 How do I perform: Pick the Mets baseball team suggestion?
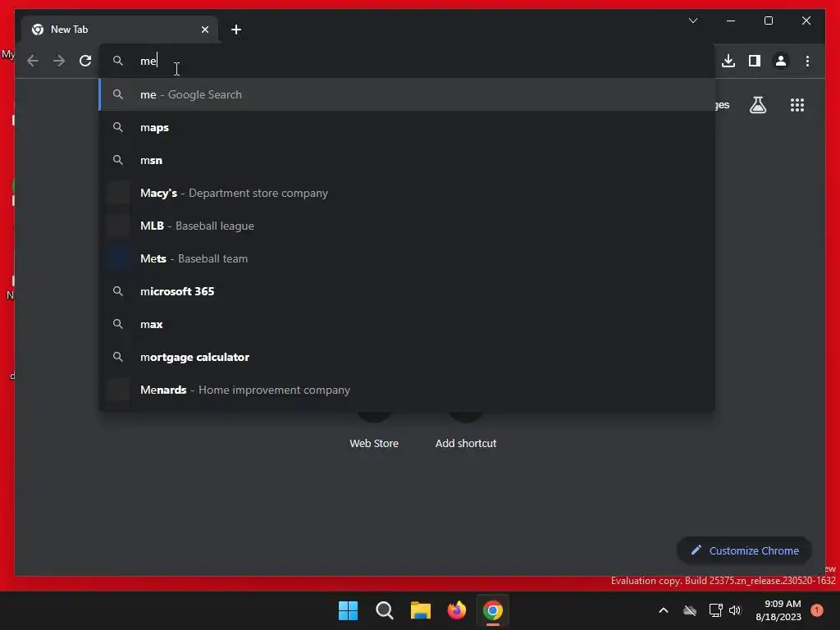[407, 258]
